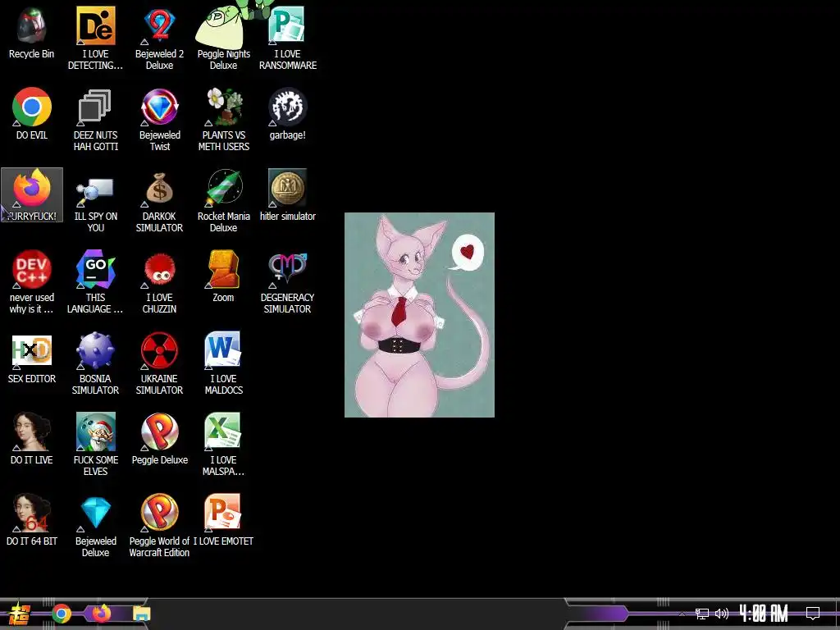Expand the hidden system tray icons chevron
This screenshot has height=630, width=840.
click(682, 614)
